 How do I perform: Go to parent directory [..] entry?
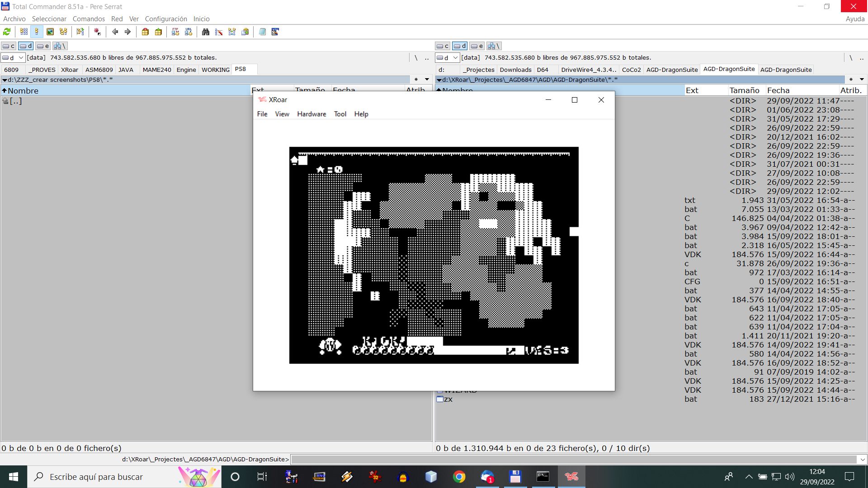(15, 101)
